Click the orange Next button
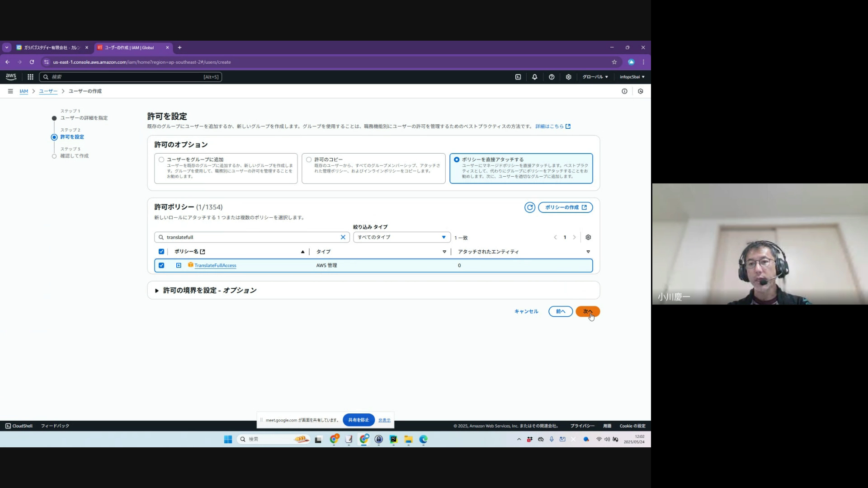This screenshot has width=868, height=488. coord(587,311)
